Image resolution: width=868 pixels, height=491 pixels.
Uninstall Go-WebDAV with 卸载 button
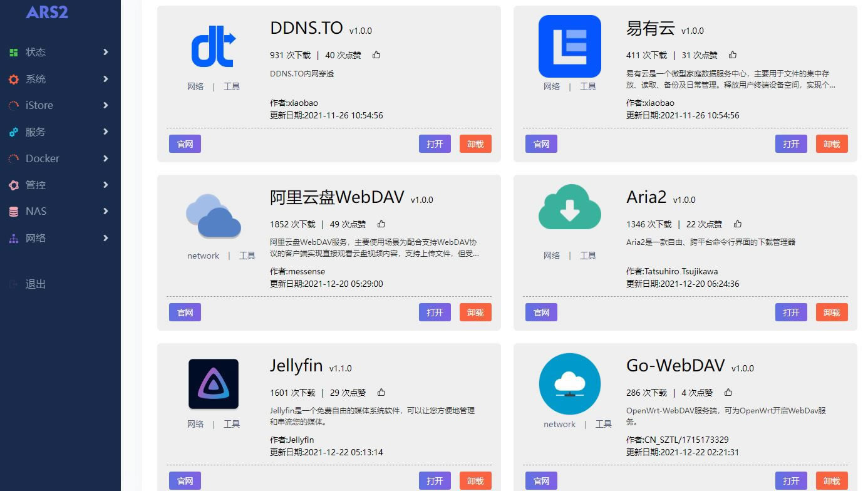point(832,481)
